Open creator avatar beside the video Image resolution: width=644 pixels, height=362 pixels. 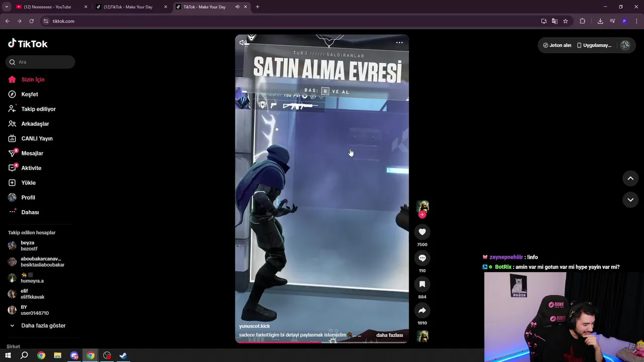click(422, 207)
